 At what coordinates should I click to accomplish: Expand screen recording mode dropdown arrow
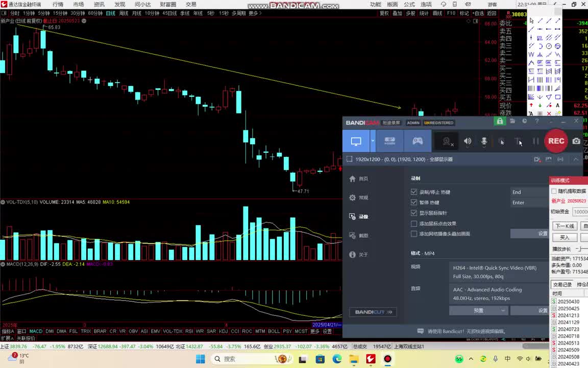pyautogui.click(x=373, y=141)
